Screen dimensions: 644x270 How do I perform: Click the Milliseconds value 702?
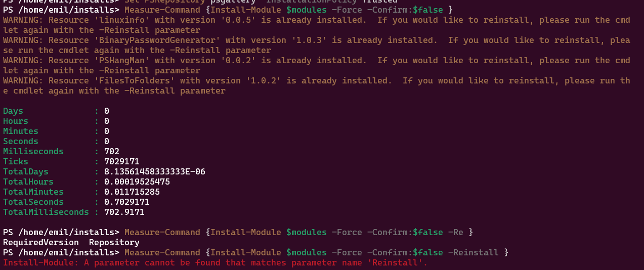pyautogui.click(x=112, y=152)
